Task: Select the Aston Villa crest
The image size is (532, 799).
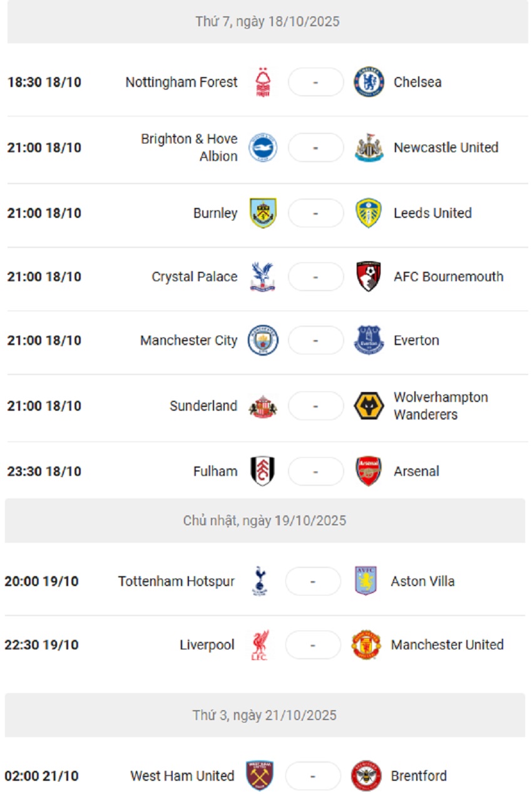Action: pyautogui.click(x=366, y=581)
